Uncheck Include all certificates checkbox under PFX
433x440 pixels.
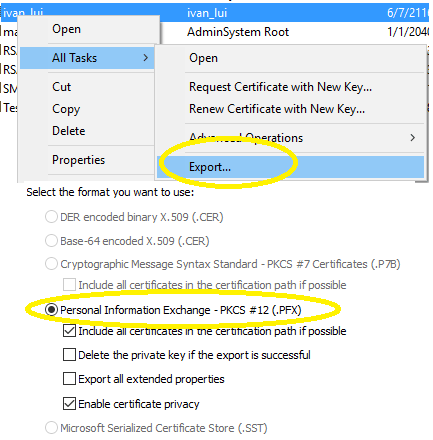click(69, 331)
